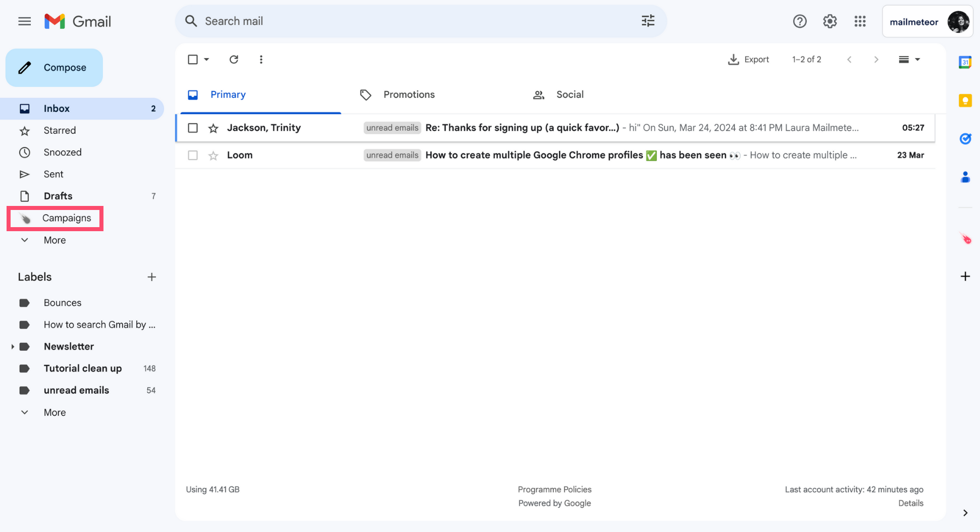Hide the side panel chevron
Screen dimensions: 980x532
[x=965, y=513]
